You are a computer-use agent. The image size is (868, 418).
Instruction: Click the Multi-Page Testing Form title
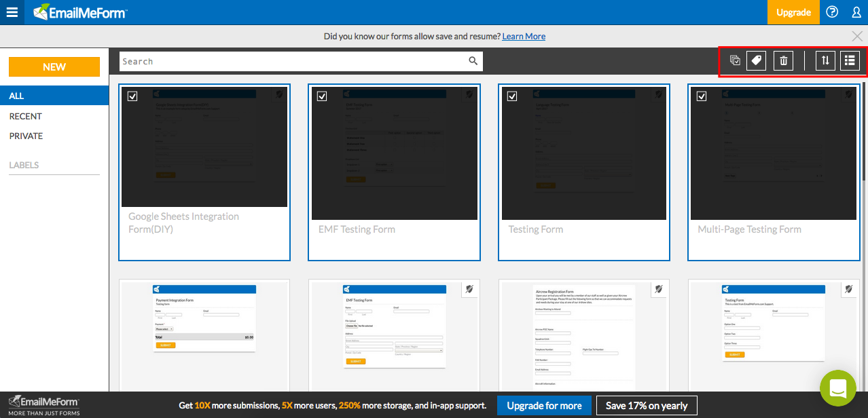coord(750,229)
